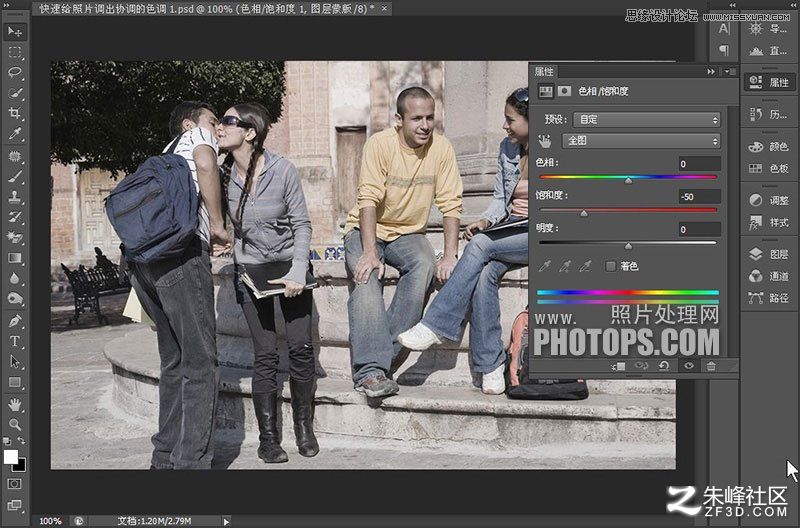Select the Rectangular Marquee tool
This screenshot has height=528, width=800.
click(x=15, y=52)
